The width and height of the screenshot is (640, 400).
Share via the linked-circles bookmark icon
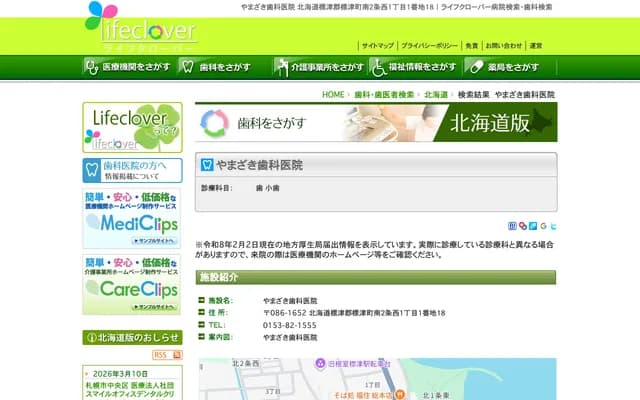tap(523, 226)
